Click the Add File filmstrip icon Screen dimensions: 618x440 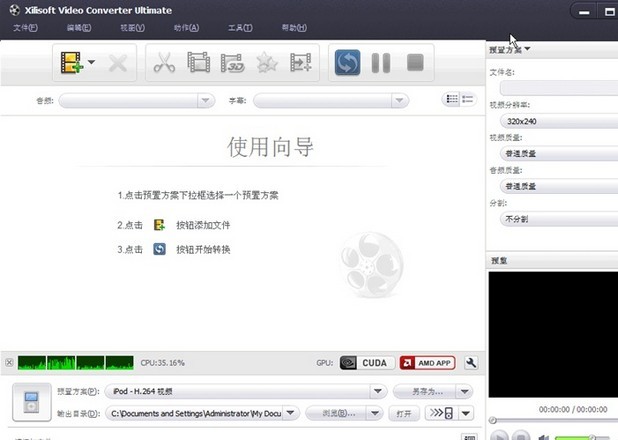pyautogui.click(x=71, y=62)
